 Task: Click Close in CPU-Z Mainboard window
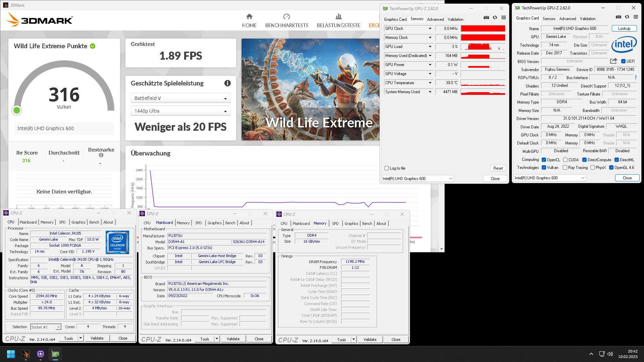[259, 339]
